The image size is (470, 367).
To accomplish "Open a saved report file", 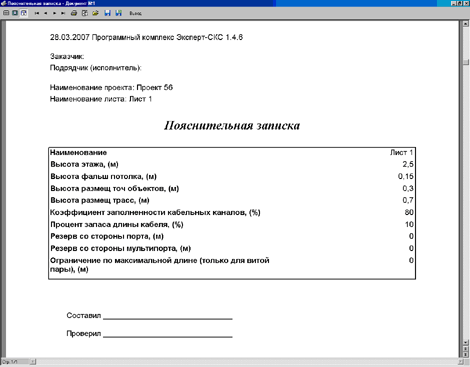I will coord(95,13).
